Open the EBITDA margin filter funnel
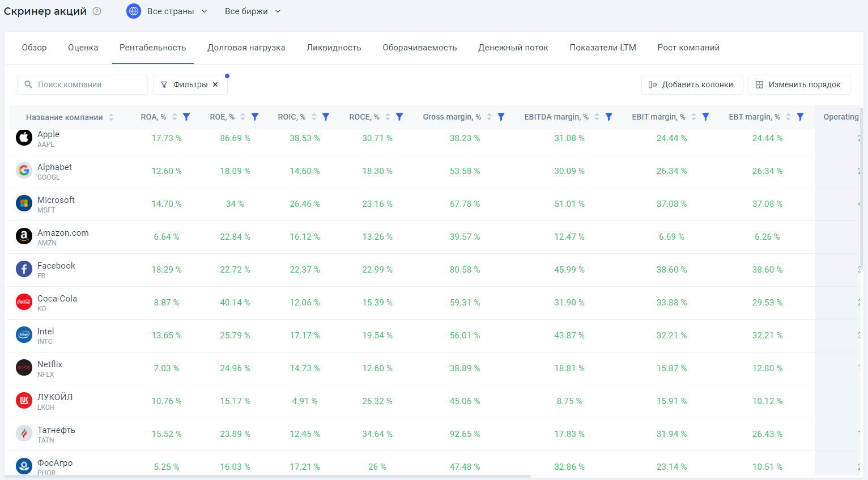 (x=609, y=117)
